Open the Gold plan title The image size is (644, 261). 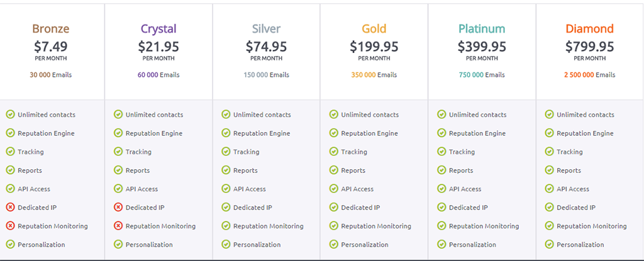pos(374,29)
